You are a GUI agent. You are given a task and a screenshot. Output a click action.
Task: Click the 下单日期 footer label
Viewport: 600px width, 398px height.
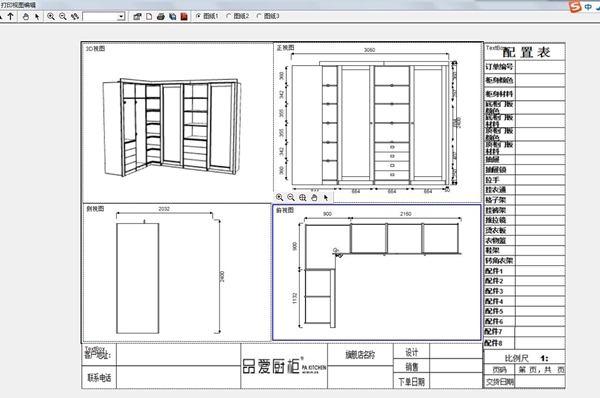click(412, 382)
